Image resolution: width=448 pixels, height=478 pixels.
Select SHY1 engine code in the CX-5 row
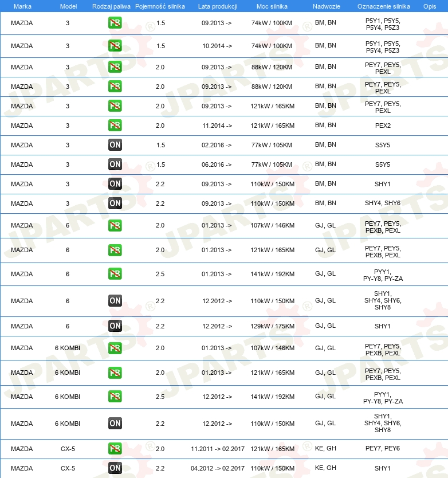383,468
